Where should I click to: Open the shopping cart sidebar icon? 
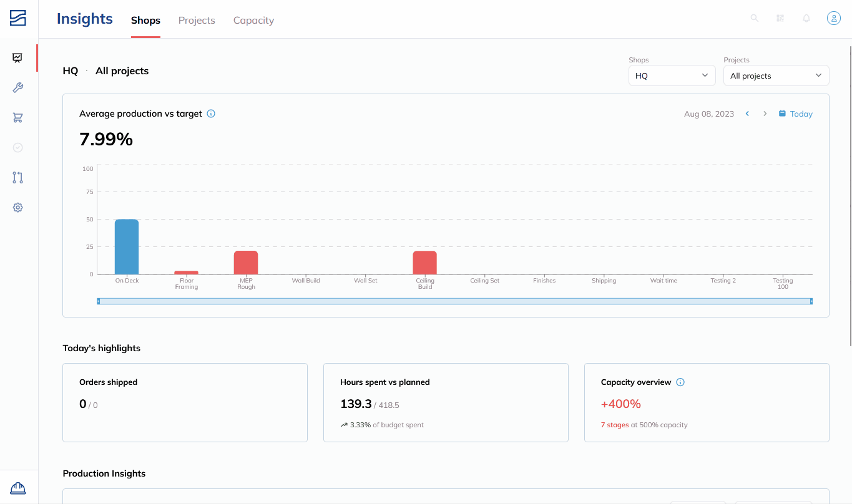point(17,118)
